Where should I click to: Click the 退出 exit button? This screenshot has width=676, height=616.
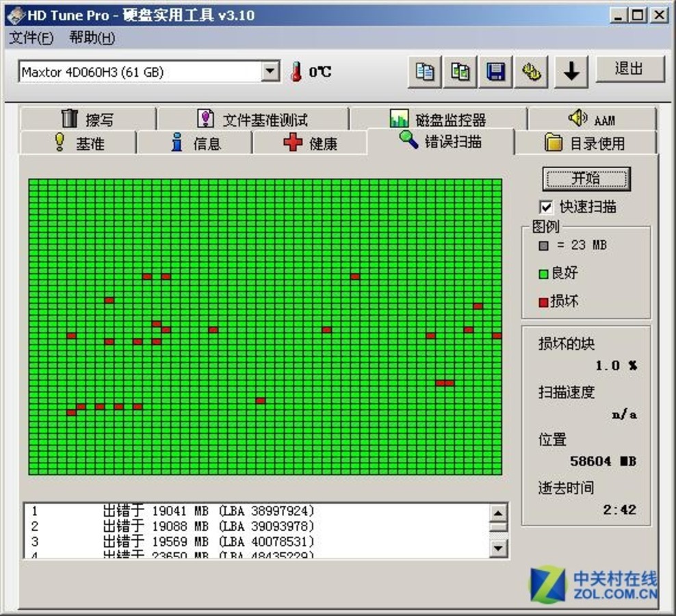tap(630, 69)
